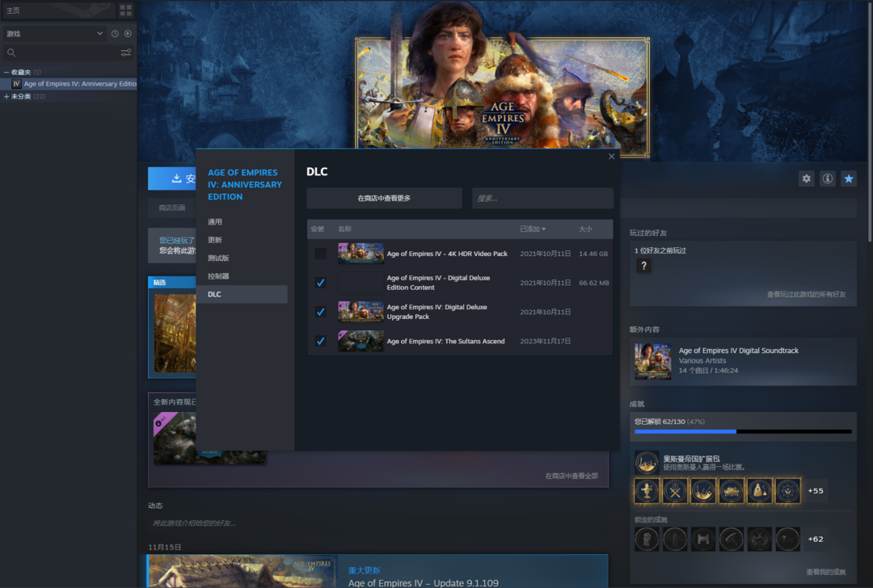The image size is (873, 588).
Task: Open the recent activity clock icon
Action: click(x=115, y=33)
